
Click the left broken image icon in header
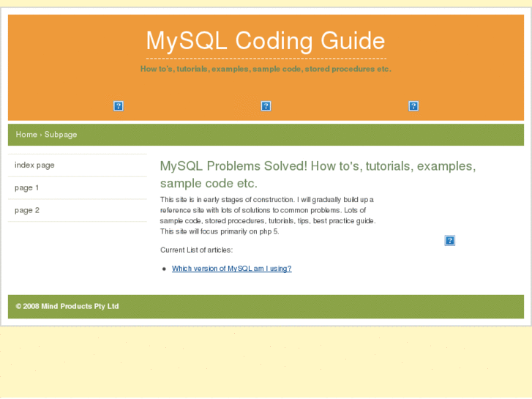[118, 106]
